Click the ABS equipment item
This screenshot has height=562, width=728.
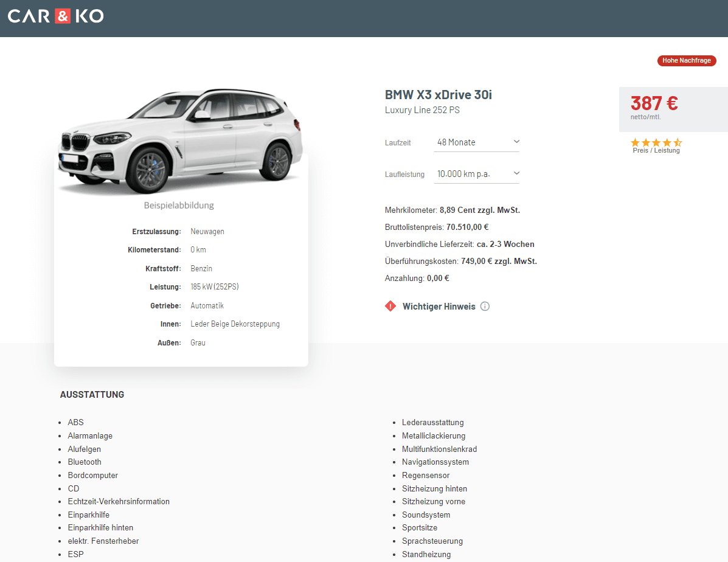coord(75,422)
